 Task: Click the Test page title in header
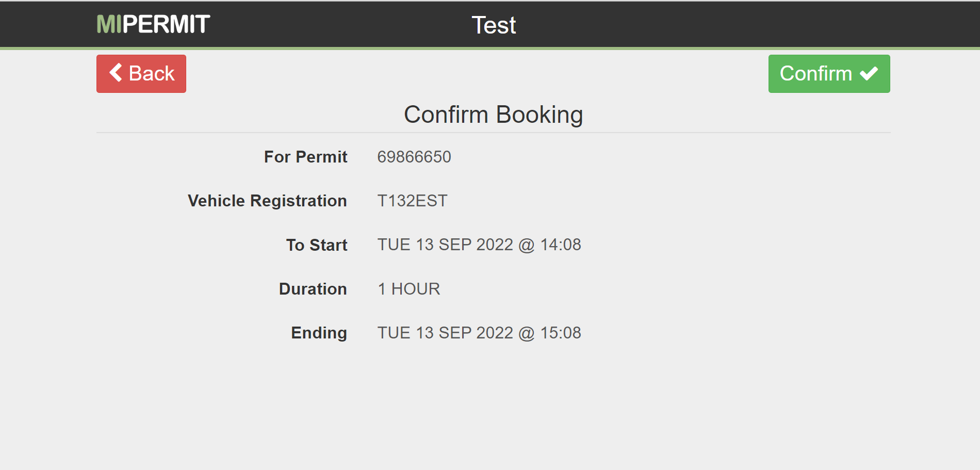coord(494,25)
